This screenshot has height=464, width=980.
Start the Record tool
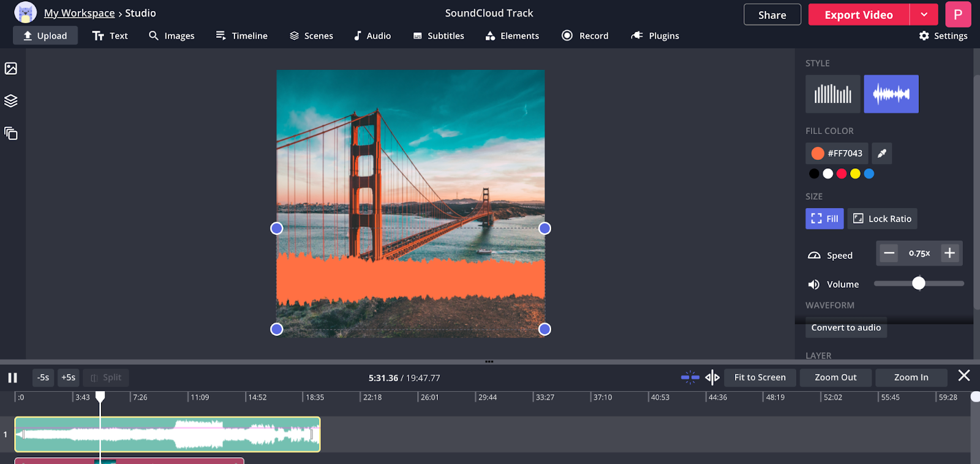(x=585, y=36)
